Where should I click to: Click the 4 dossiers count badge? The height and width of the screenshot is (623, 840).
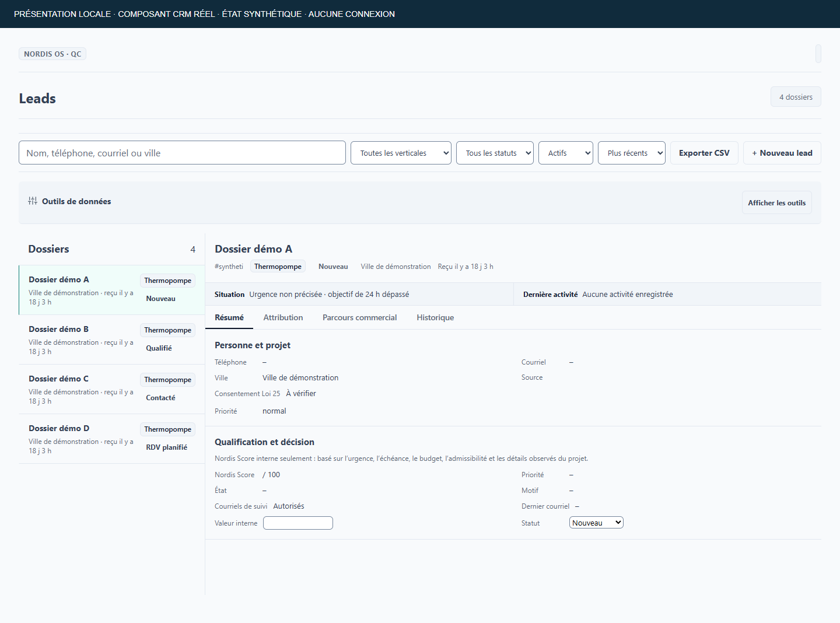pos(796,97)
